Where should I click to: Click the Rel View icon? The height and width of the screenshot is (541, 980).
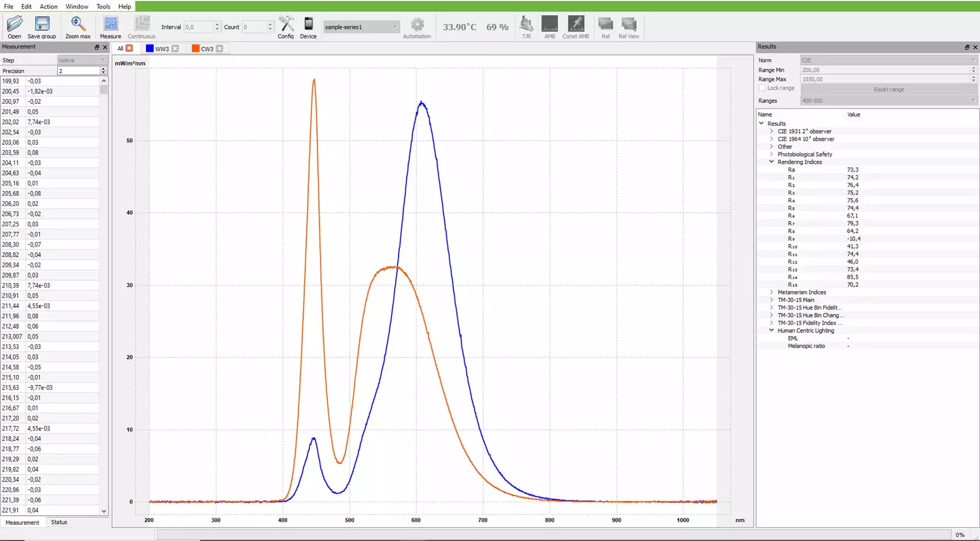click(x=628, y=24)
